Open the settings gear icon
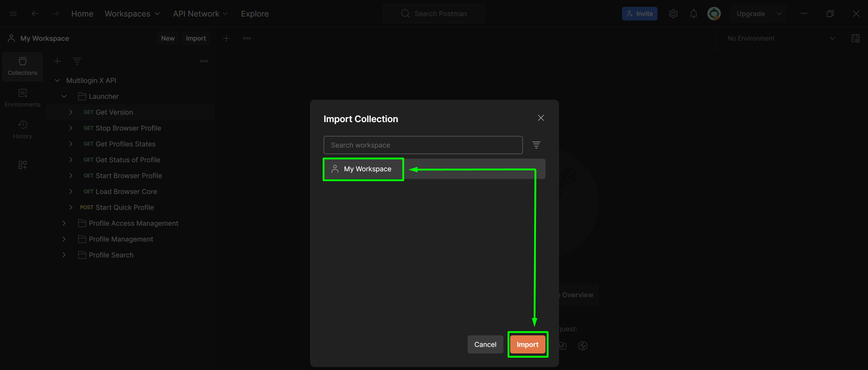This screenshot has height=370, width=868. click(673, 14)
